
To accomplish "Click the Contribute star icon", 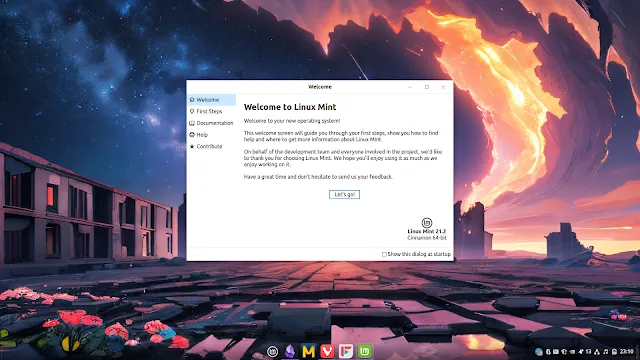I will click(192, 146).
